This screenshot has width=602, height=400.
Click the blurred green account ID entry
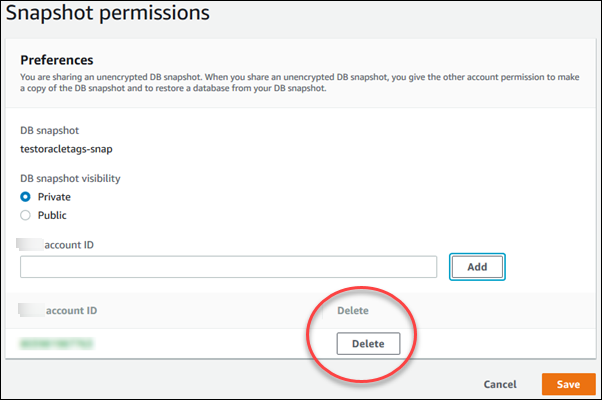[57, 343]
